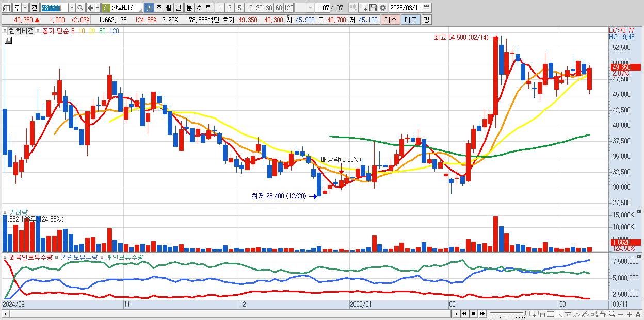Click the 개인보유수량 indicator label
Viewport: 644px width, 320px height.
point(124,257)
